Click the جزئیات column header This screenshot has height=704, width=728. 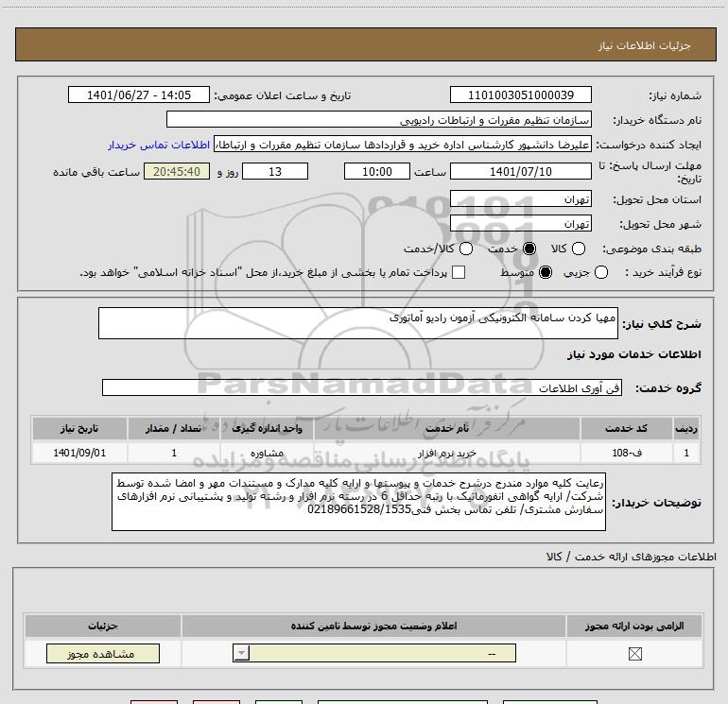coord(103,626)
